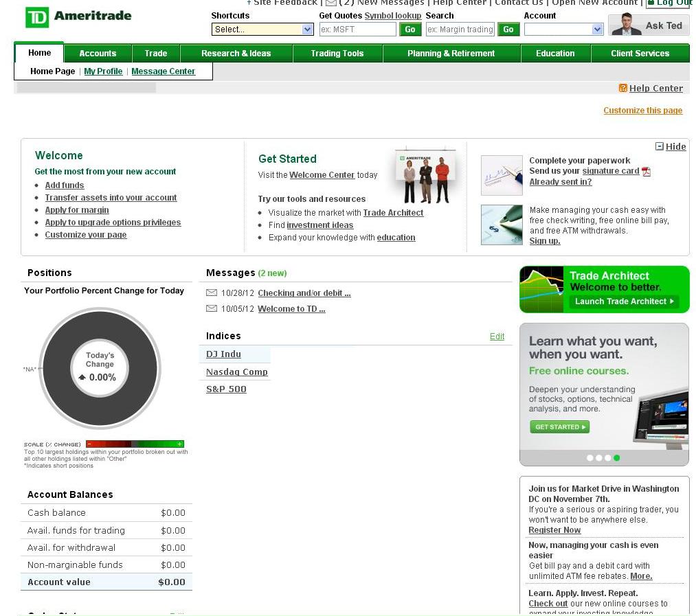
Task: Click Go button next to Get Quotes
Action: tap(410, 30)
